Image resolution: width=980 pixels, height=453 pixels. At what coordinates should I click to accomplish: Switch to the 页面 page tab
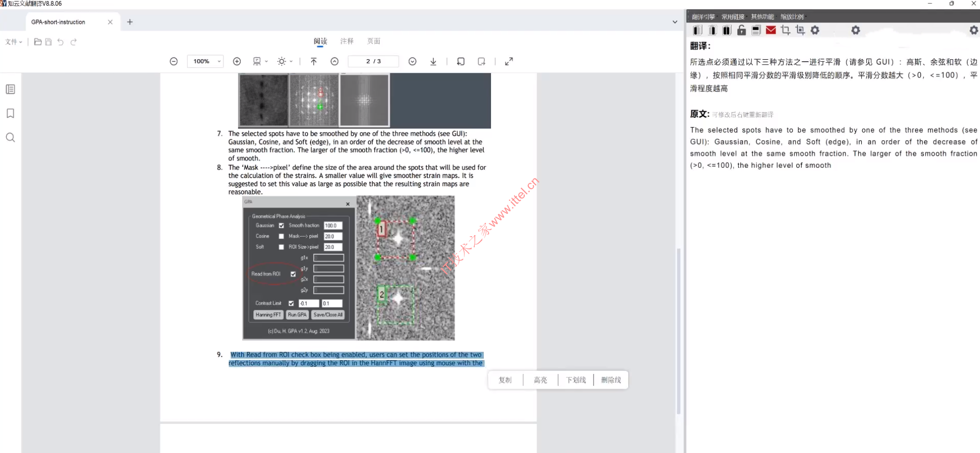(x=374, y=41)
